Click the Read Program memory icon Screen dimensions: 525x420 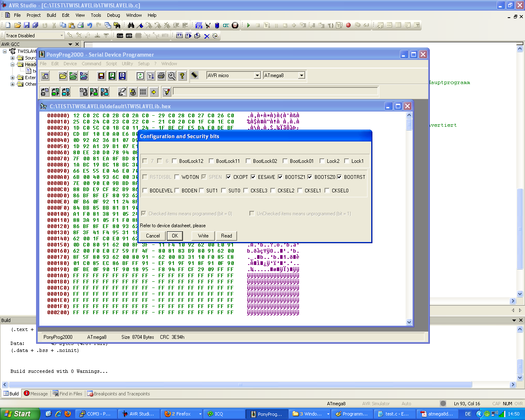click(x=55, y=92)
